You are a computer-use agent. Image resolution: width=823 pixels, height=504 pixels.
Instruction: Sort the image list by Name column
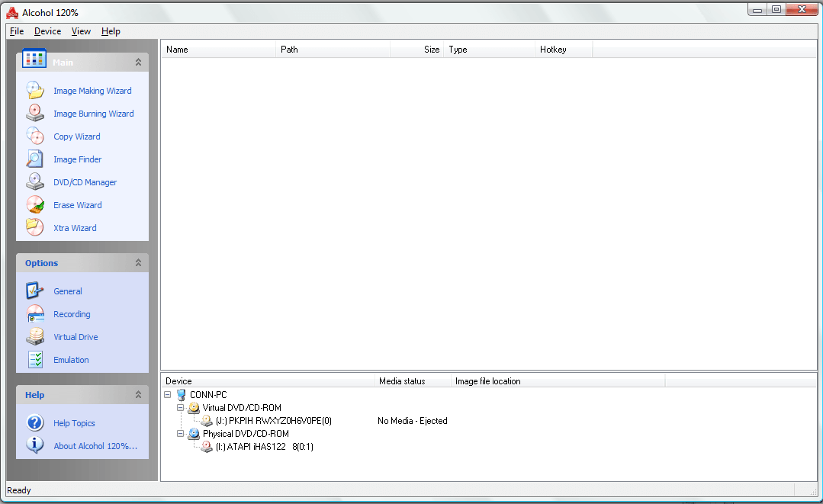click(218, 50)
